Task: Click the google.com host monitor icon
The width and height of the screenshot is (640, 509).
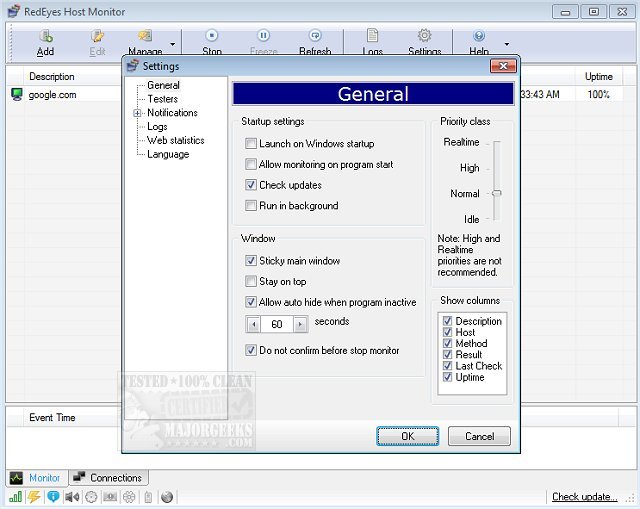Action: pos(17,94)
